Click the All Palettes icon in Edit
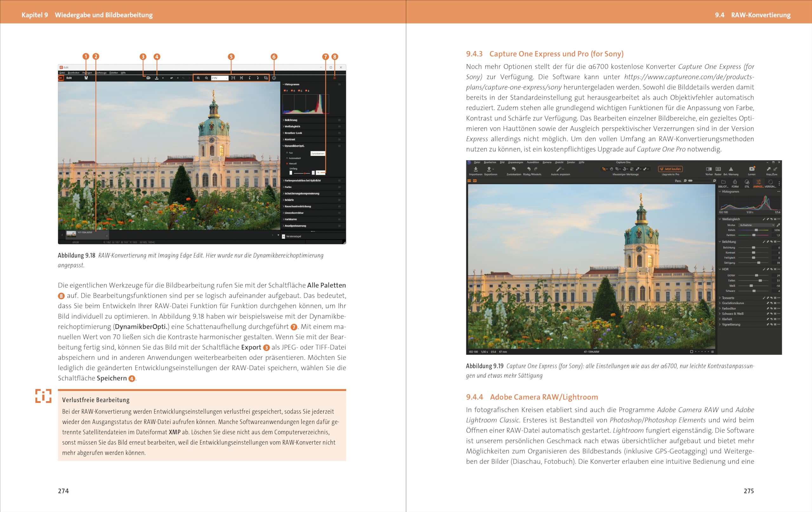This screenshot has width=812, height=512. 335,78
